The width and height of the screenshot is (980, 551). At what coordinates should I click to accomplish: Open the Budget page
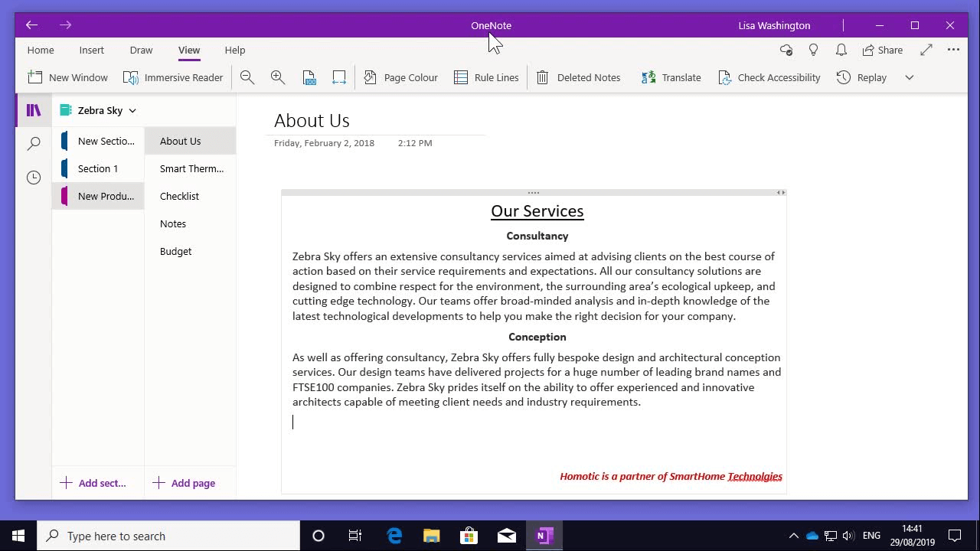click(175, 251)
